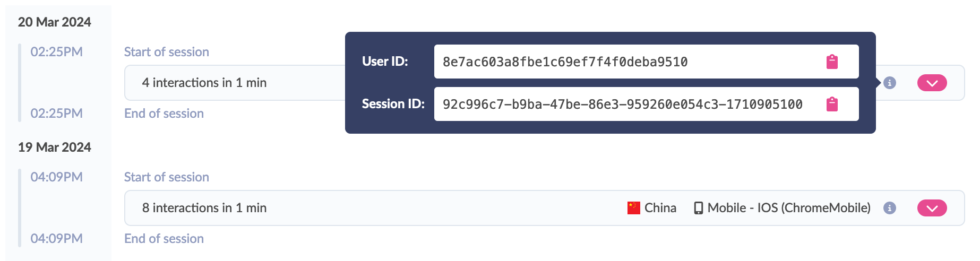The image size is (980, 261).
Task: Click Start of session at 02:25PM
Action: pyautogui.click(x=167, y=52)
